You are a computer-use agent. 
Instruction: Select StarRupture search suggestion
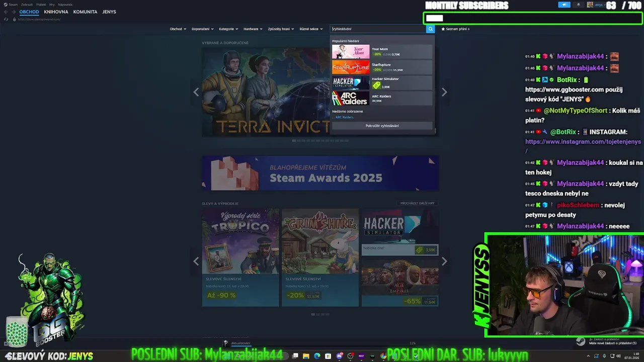tap(382, 67)
